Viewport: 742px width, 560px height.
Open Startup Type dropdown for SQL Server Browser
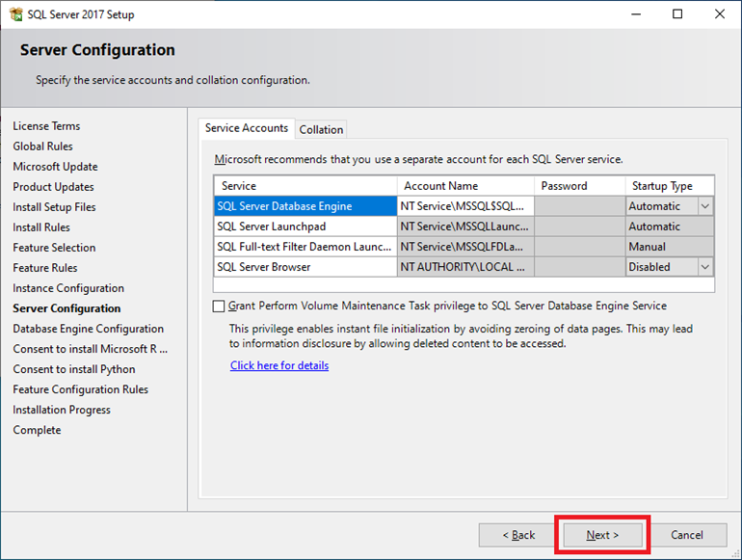coord(704,267)
